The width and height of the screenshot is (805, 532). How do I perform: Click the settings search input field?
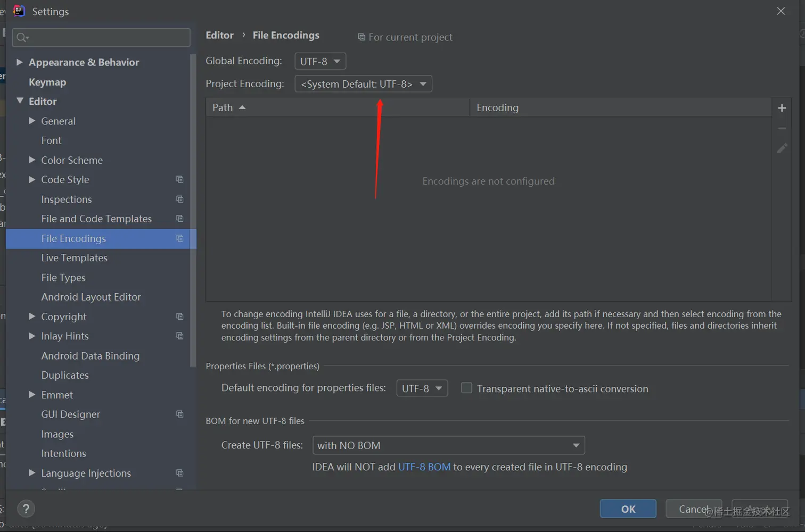pos(106,37)
